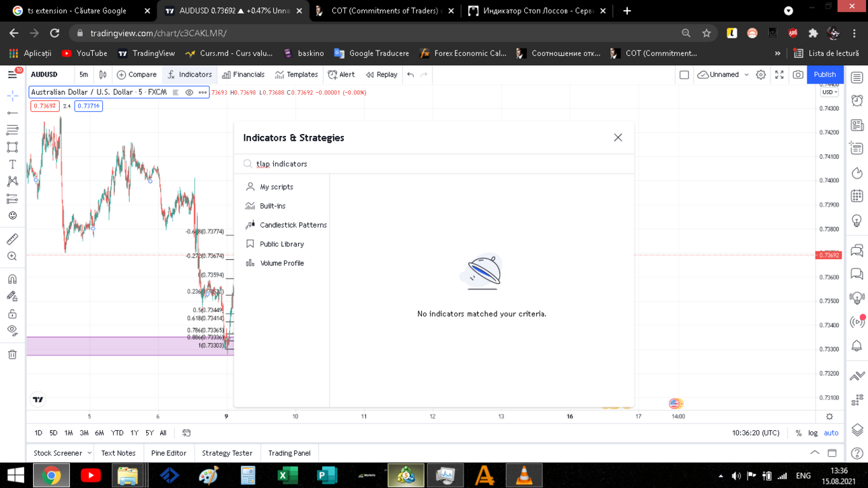This screenshot has width=868, height=488.
Task: Click the trash remove drawings icon
Action: pyautogui.click(x=12, y=355)
